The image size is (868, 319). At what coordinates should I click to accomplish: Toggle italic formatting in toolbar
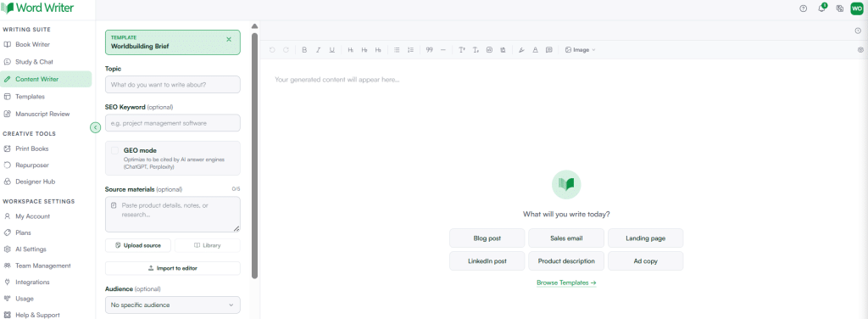tap(319, 50)
